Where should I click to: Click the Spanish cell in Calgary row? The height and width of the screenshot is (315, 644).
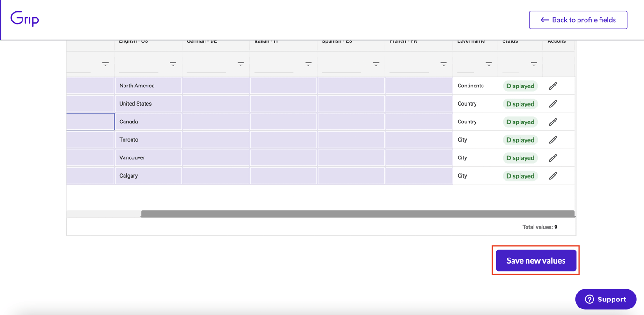click(x=351, y=176)
